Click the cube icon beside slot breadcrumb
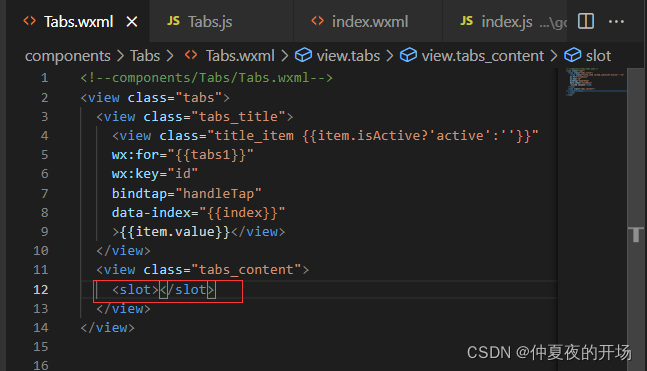Screen dimensions: 647x371 coord(573,55)
